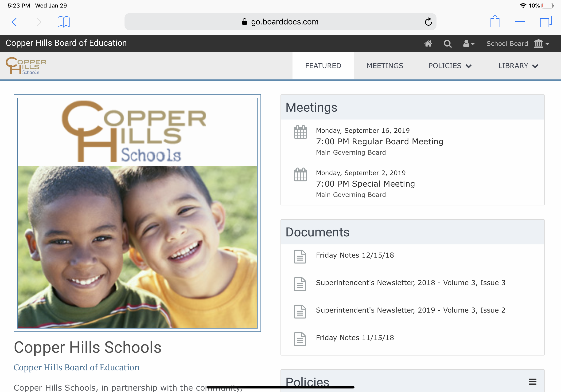Screen dimensions: 561x392
Task: Open the search magnifier icon
Action: [x=447, y=44]
